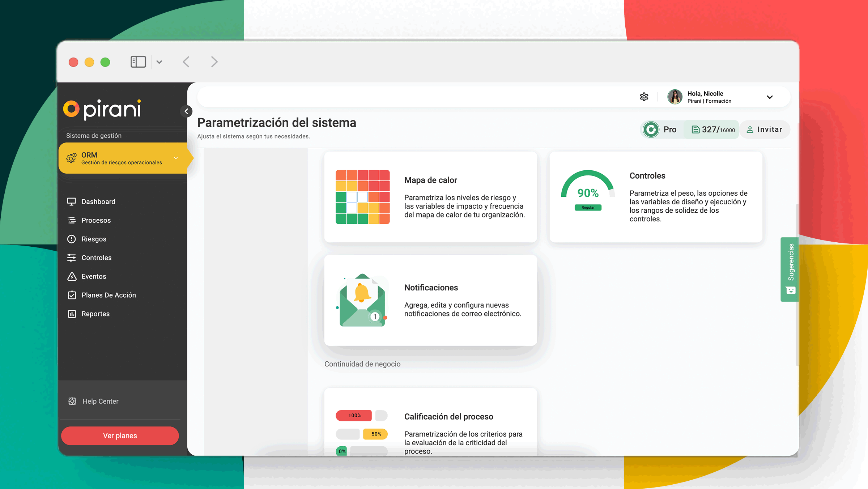Open the Help Center menu item
868x489 pixels.
click(x=100, y=401)
